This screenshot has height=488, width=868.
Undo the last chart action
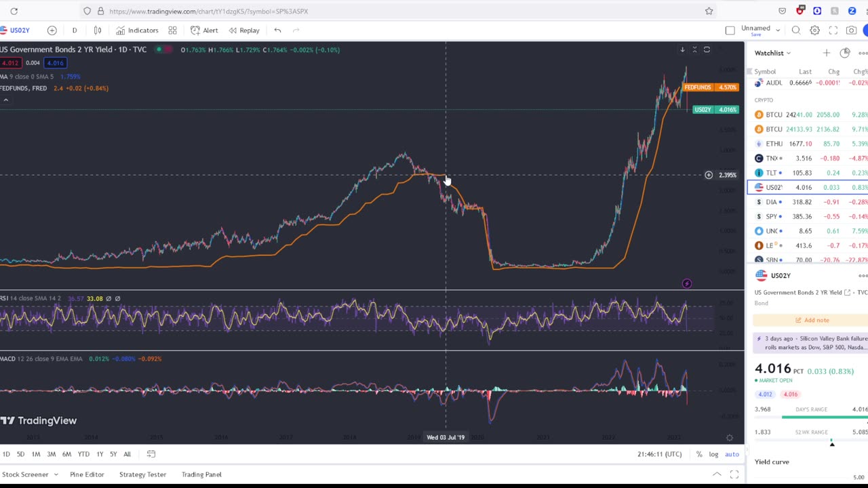pos(277,30)
